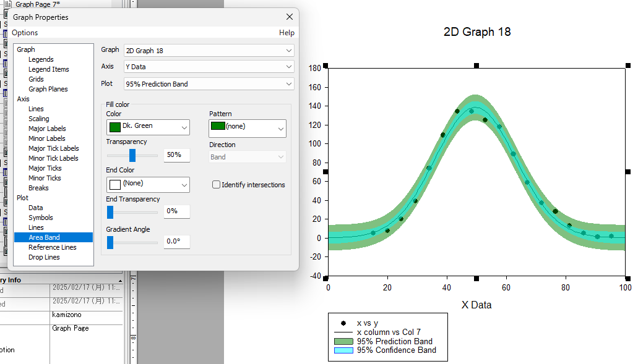Click the 95% Prediction Band legend swatch

pyautogui.click(x=343, y=341)
